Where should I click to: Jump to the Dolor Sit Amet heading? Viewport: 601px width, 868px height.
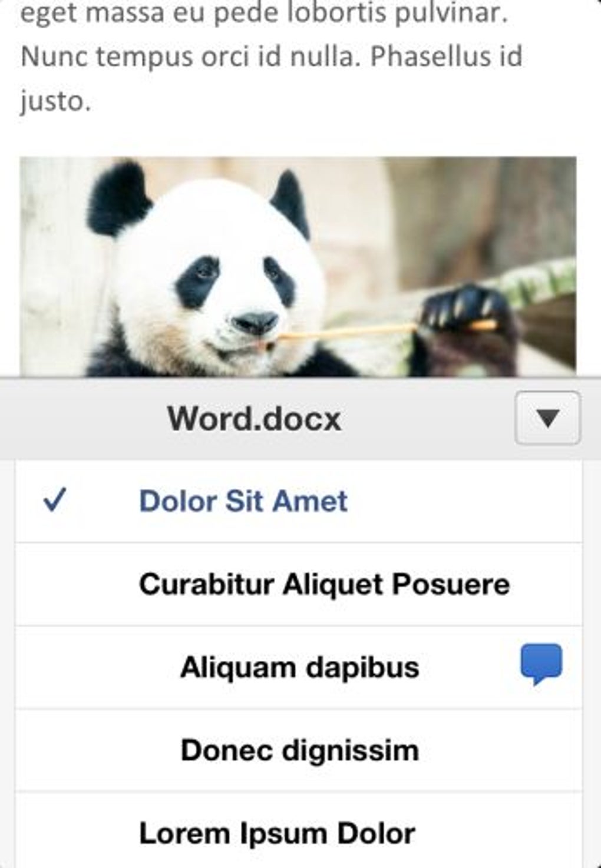[x=243, y=501]
